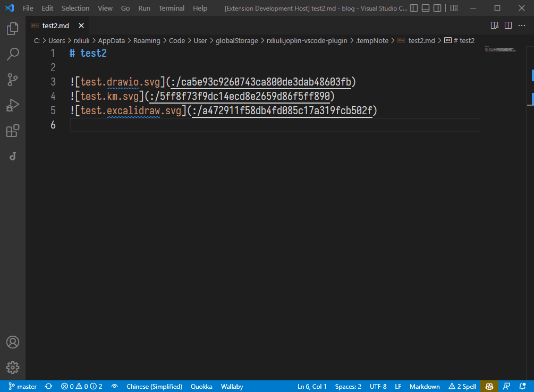Follow the ca5e93c9260743ca800de3dab48603fb resource link
The height and width of the screenshot is (392, 534).
click(x=260, y=82)
